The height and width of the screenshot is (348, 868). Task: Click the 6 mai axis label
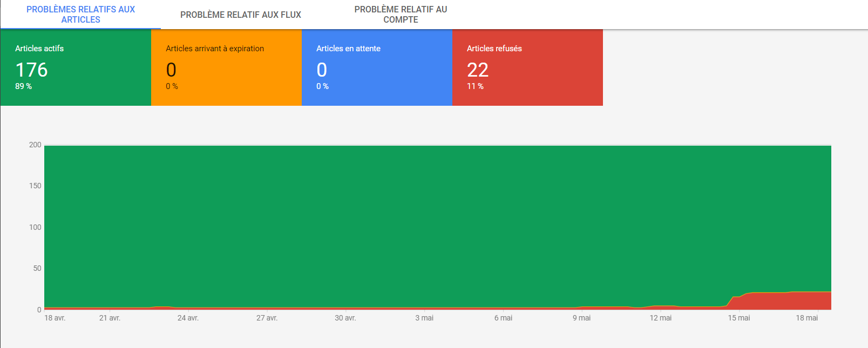coord(503,318)
